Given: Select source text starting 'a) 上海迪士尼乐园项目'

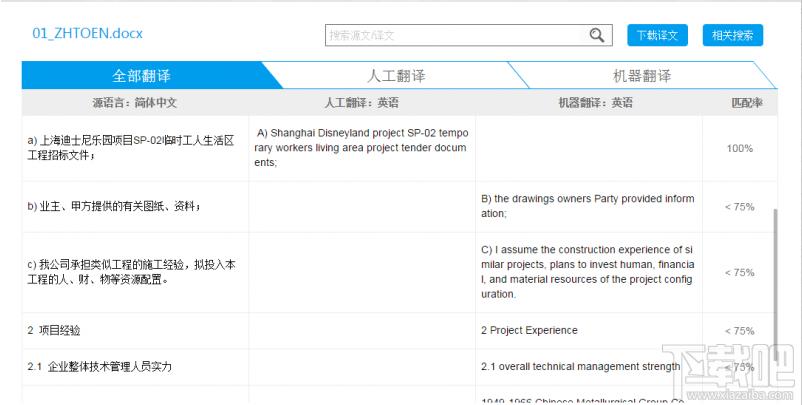Looking at the screenshot, I should pos(131,148).
